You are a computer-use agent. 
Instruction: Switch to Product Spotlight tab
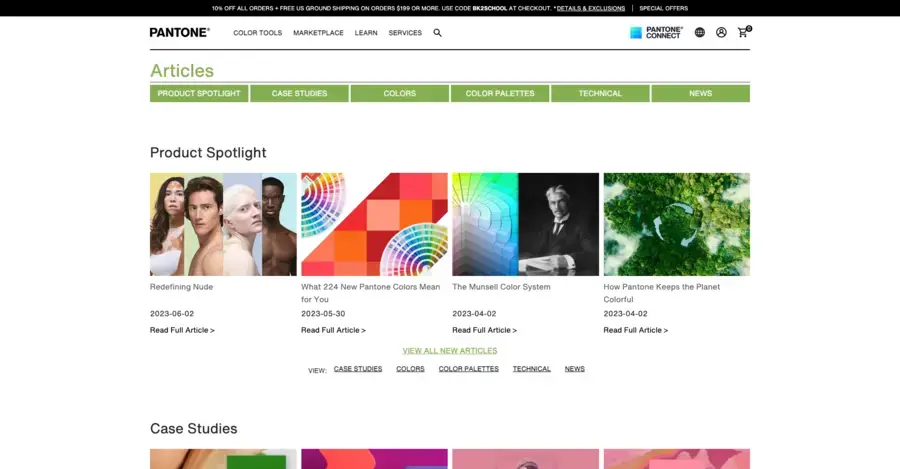coord(199,93)
